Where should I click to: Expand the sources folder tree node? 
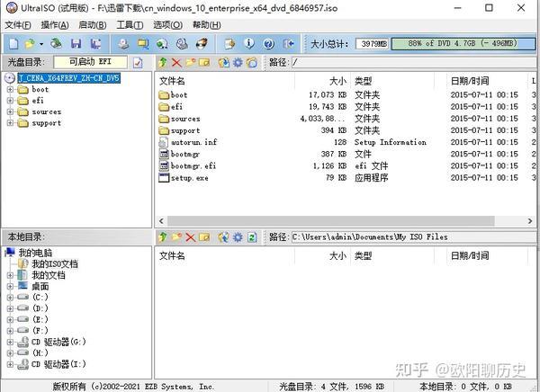coord(10,111)
